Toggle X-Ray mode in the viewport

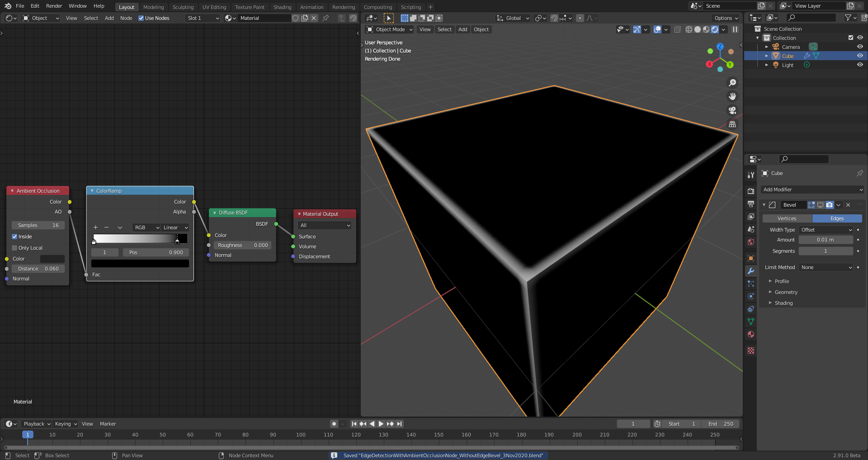tap(678, 29)
